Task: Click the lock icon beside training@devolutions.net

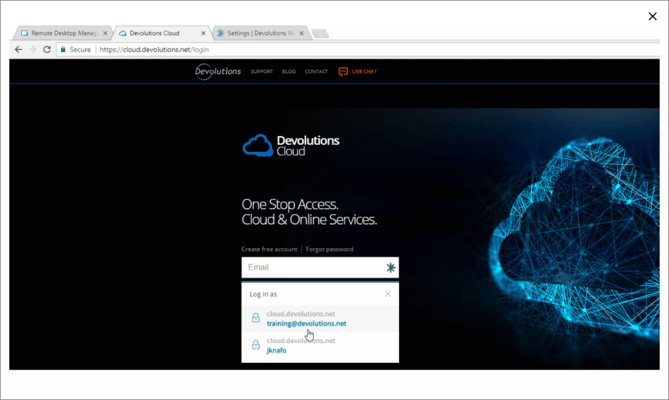Action: [x=256, y=318]
